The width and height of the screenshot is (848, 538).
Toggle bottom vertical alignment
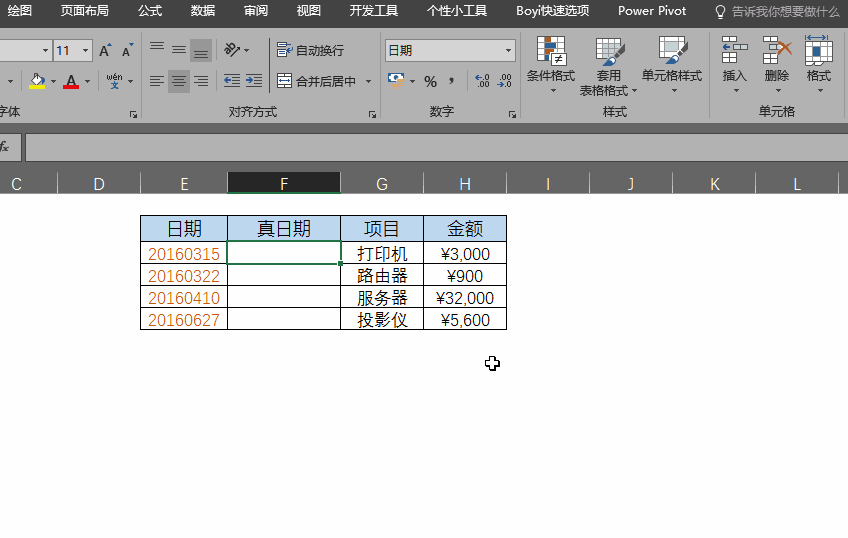[201, 50]
